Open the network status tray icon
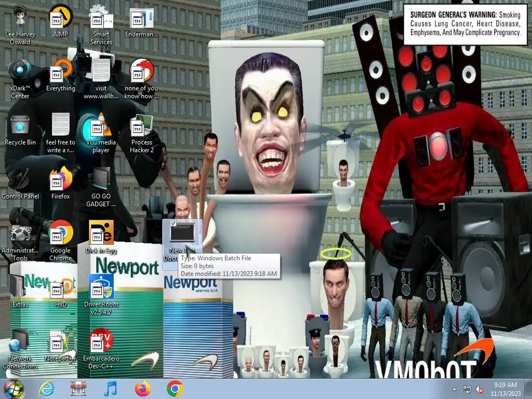The width and height of the screenshot is (532, 399). tap(467, 390)
